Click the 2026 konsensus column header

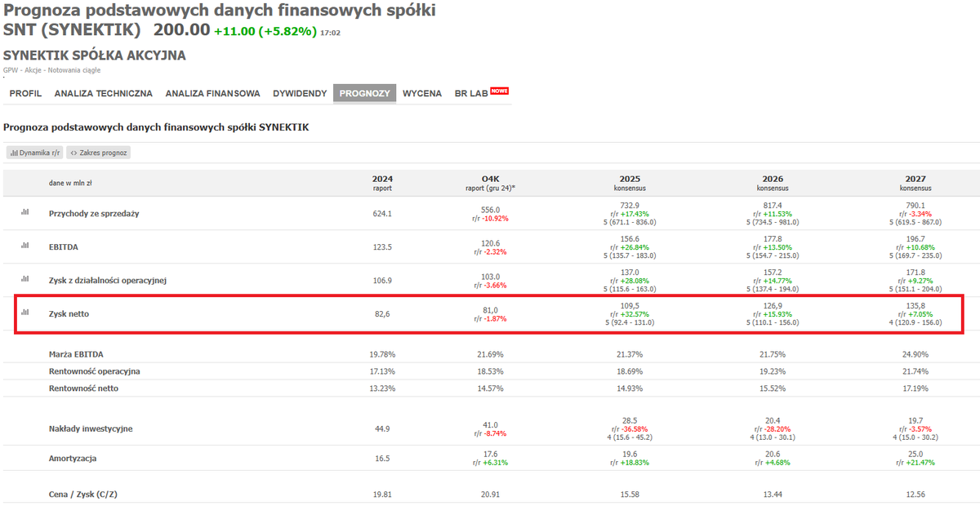773,183
